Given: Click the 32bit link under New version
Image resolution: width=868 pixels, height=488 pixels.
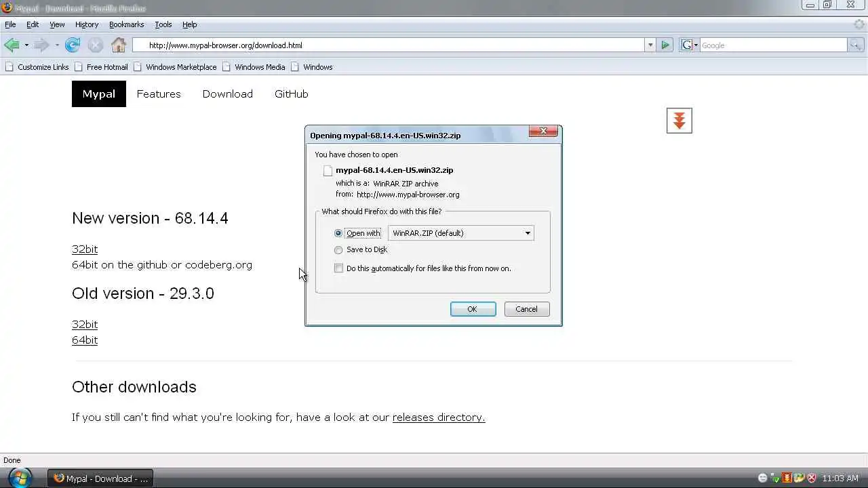Looking at the screenshot, I should 85,249.
